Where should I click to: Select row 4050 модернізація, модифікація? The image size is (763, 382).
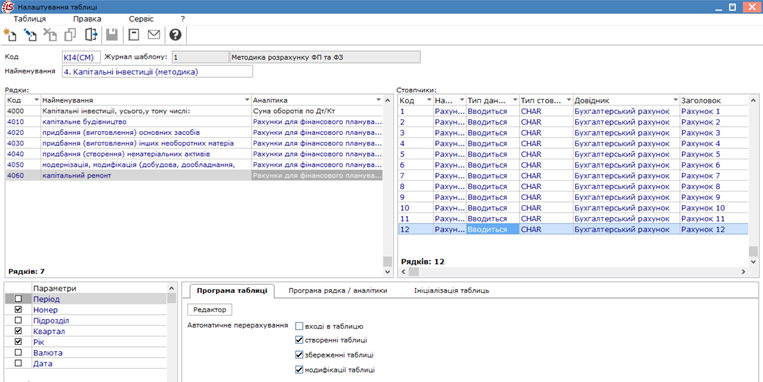click(x=194, y=164)
